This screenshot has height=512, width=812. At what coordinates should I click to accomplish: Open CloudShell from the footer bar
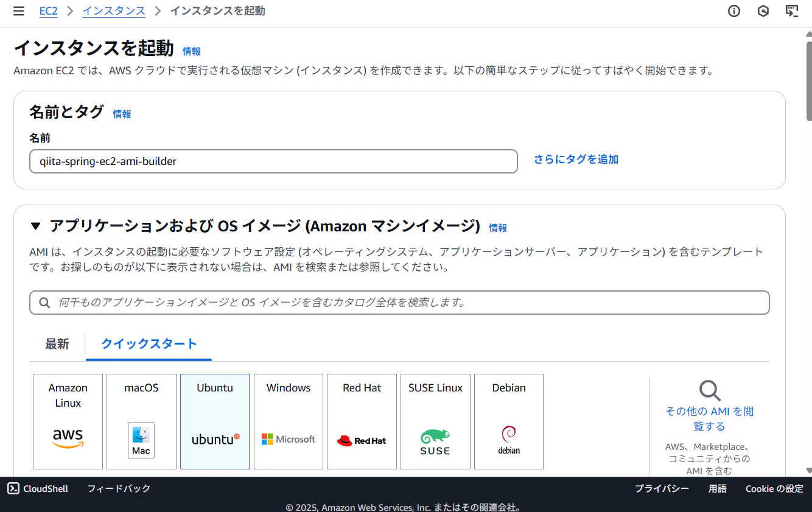(38, 488)
